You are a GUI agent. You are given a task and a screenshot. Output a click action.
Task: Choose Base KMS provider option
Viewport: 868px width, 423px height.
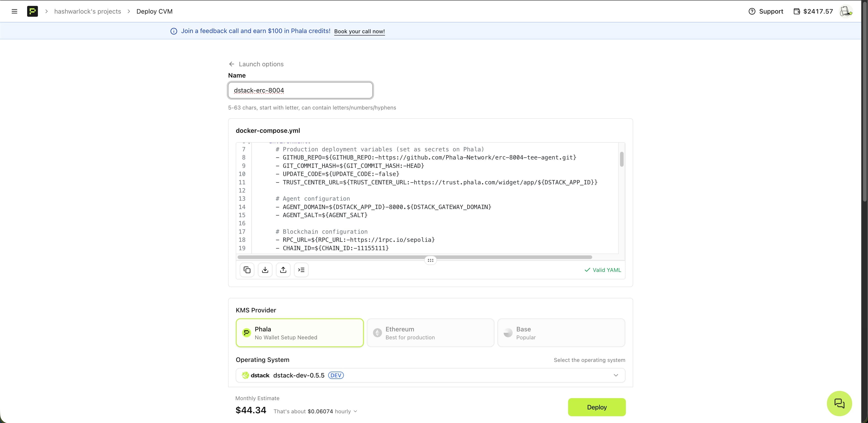[x=561, y=333]
